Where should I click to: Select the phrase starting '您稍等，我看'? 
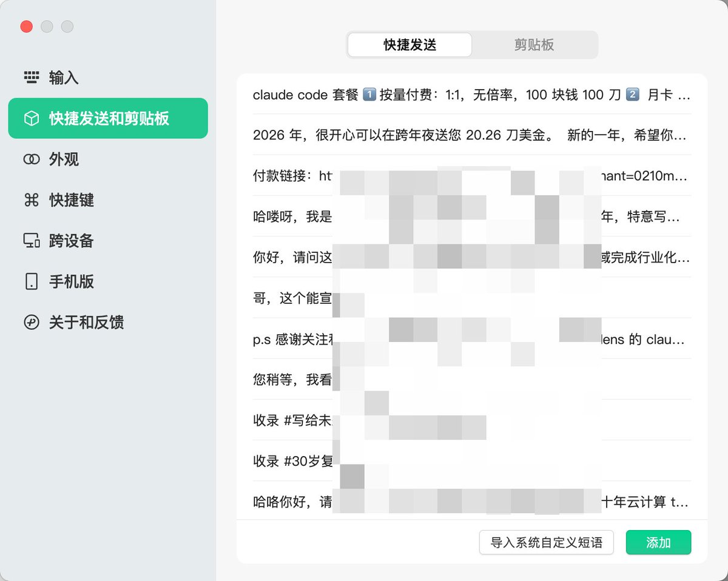pyautogui.click(x=472, y=379)
